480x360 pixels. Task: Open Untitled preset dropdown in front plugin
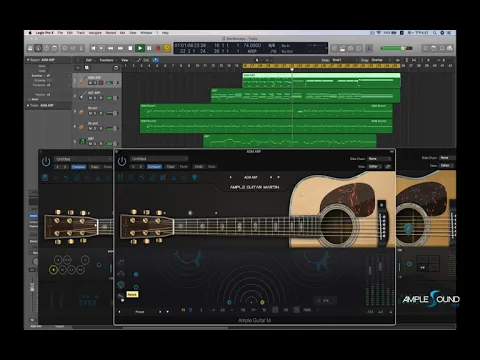[x=159, y=159]
